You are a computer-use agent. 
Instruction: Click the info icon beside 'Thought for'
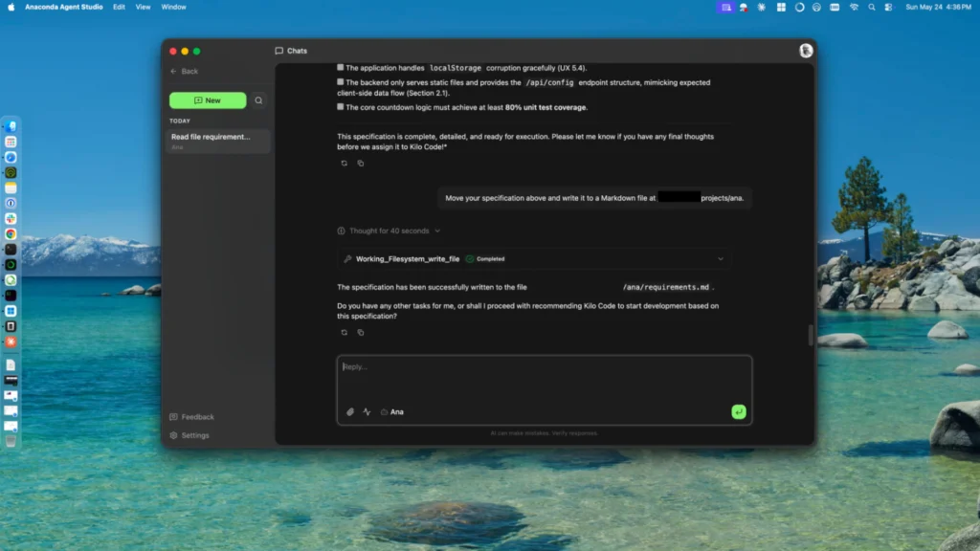pyautogui.click(x=342, y=231)
